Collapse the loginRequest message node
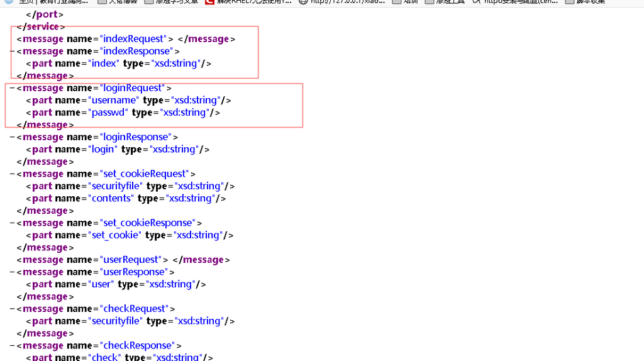 point(13,88)
